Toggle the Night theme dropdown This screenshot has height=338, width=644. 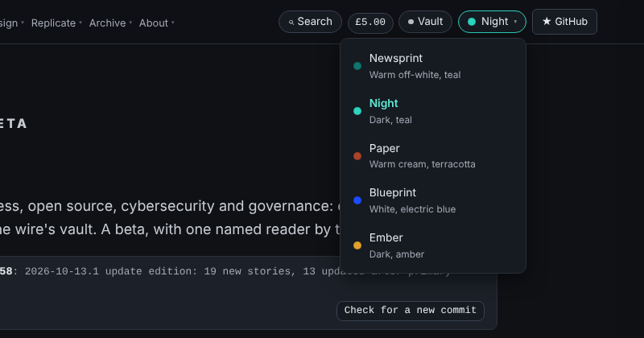pyautogui.click(x=492, y=22)
